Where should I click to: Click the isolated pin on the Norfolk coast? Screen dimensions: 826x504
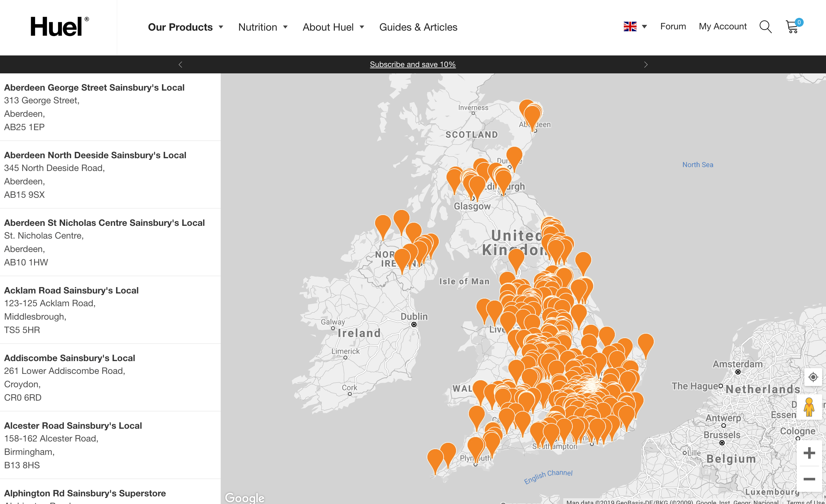(x=645, y=343)
